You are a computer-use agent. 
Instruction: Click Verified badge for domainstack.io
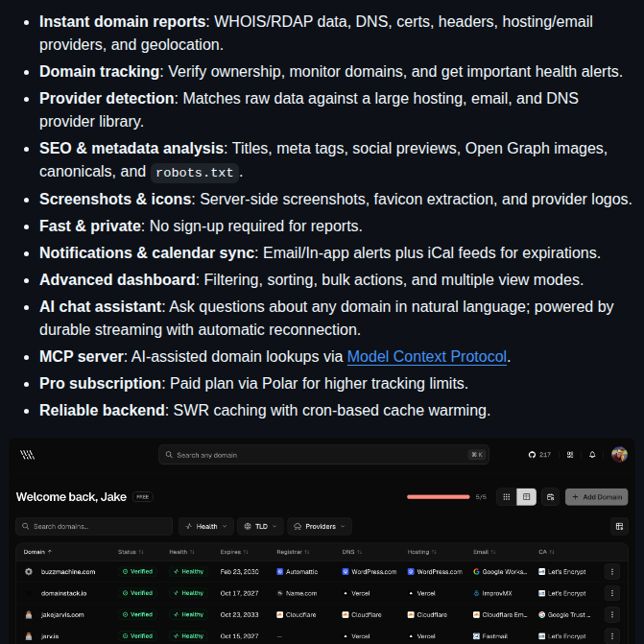point(137,593)
